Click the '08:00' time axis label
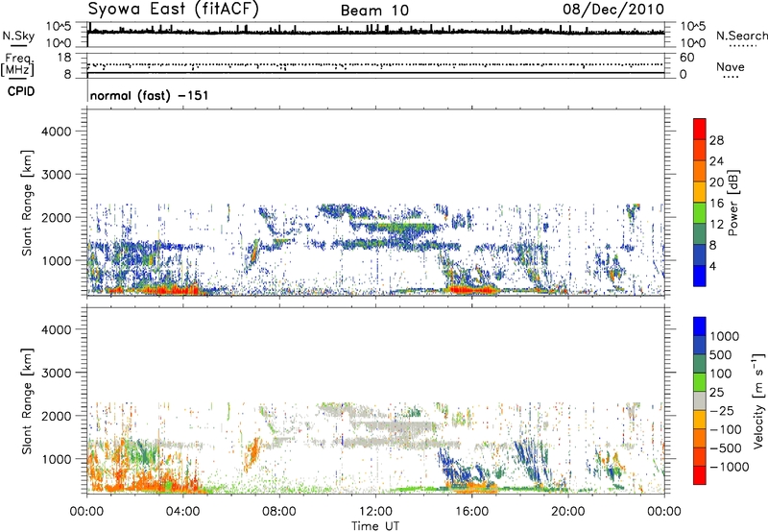 tap(279, 511)
